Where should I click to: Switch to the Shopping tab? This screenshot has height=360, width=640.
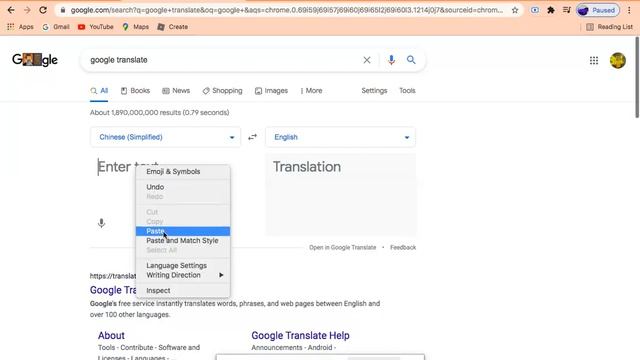pos(222,91)
